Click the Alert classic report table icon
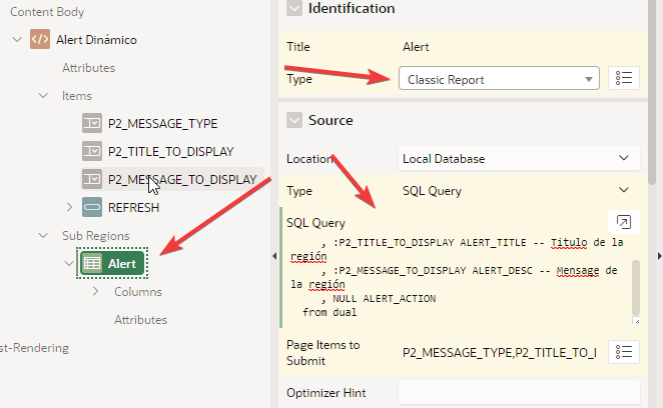The image size is (663, 408). click(x=92, y=263)
